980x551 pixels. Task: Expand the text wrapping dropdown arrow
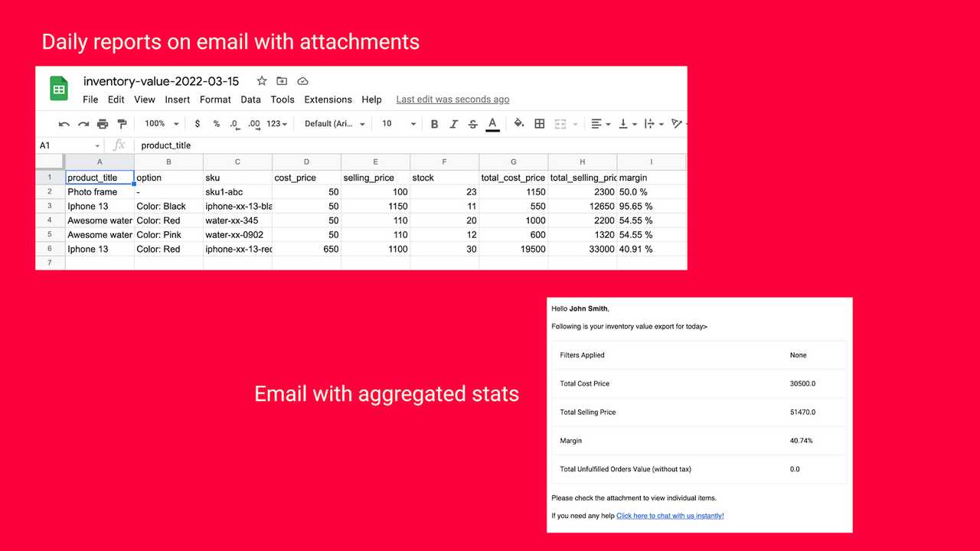(661, 124)
